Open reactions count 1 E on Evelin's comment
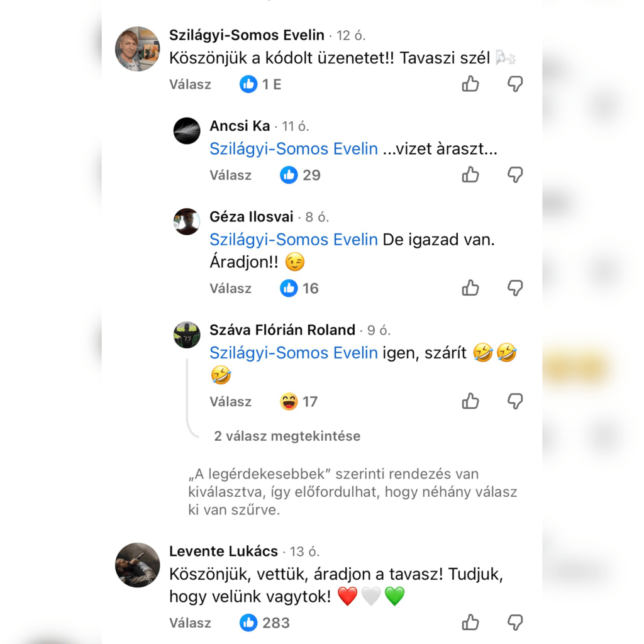This screenshot has width=644, height=644. [260, 84]
